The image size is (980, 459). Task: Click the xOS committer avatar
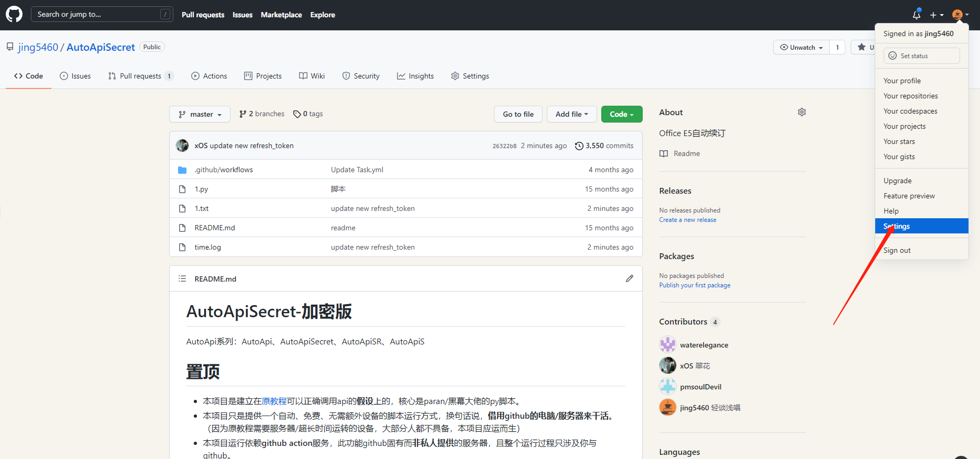182,145
